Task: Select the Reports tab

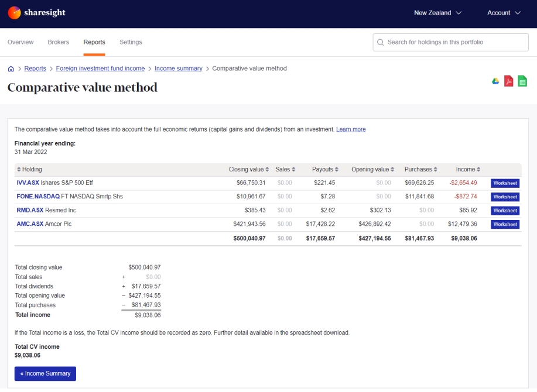Action: tap(94, 42)
